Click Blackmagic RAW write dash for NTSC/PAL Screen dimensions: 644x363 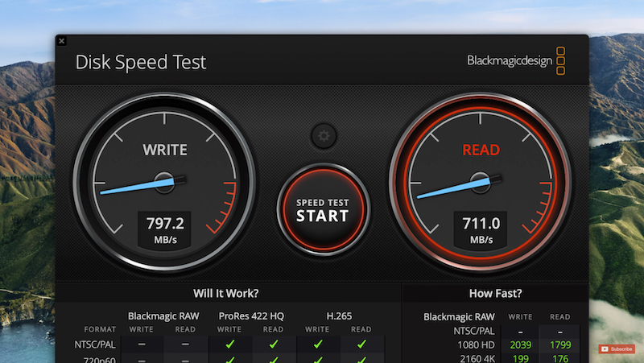(142, 344)
